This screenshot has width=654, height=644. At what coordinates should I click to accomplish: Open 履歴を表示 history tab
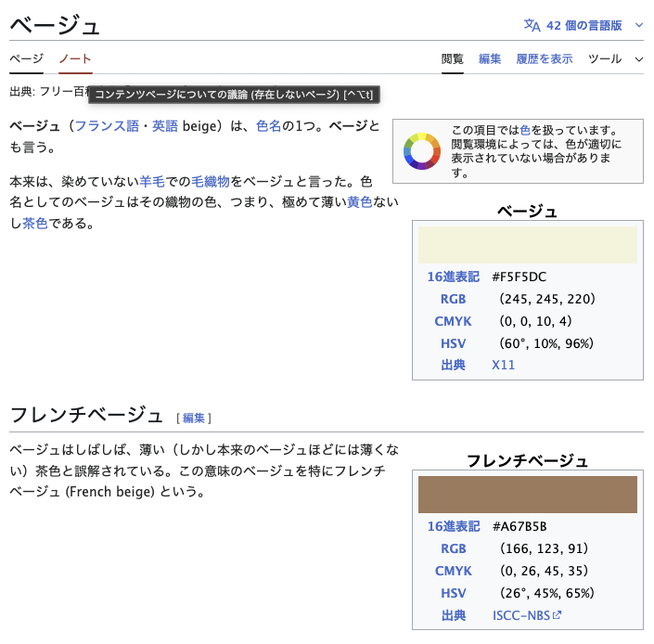pos(545,58)
